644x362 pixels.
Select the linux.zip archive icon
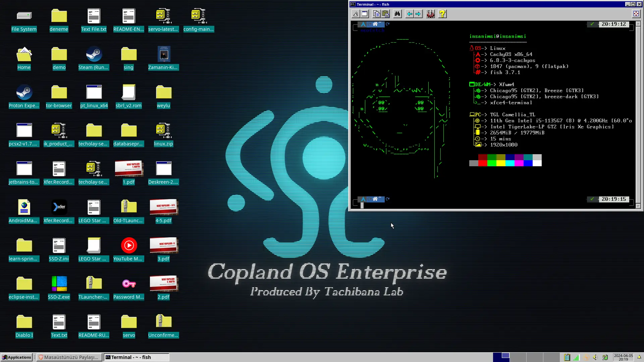[x=164, y=135]
